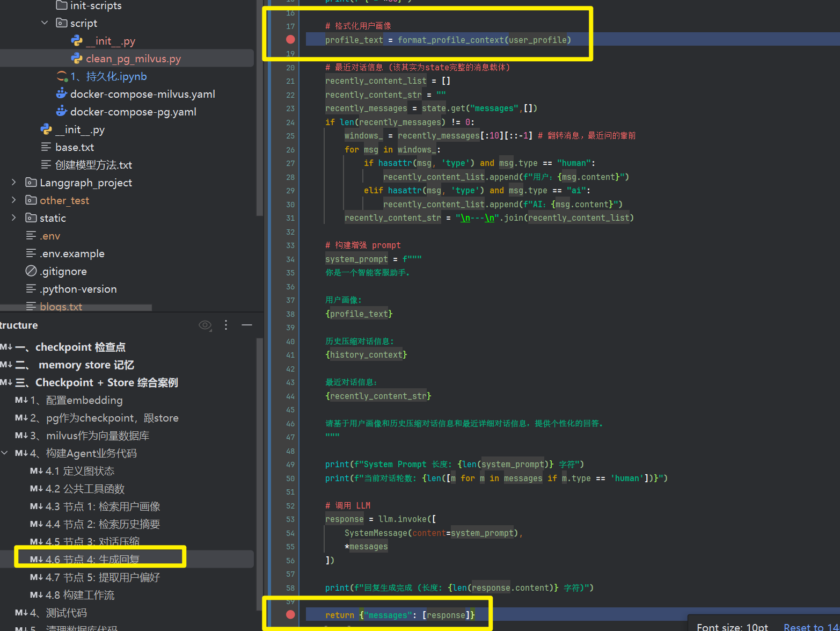Jump to 4.5 节点 3: 对话压缩
This screenshot has width=840, height=631.
(x=92, y=541)
